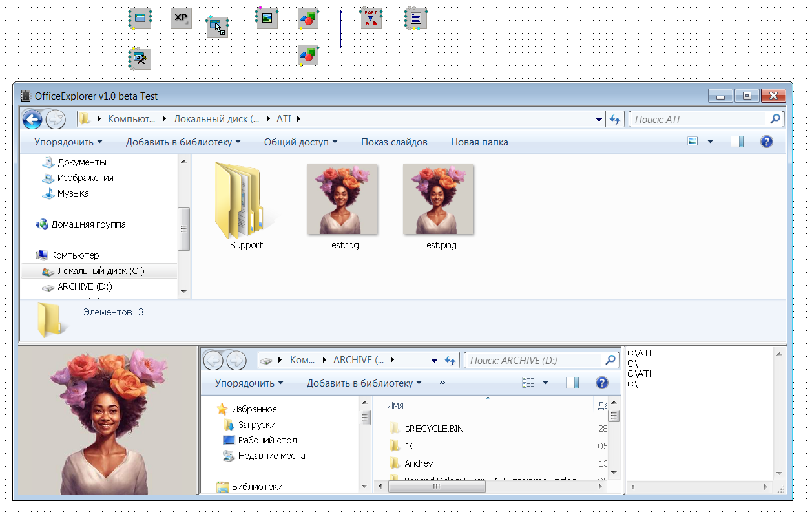Select the landscape picture component node
812x521 pixels.
pyautogui.click(x=267, y=18)
